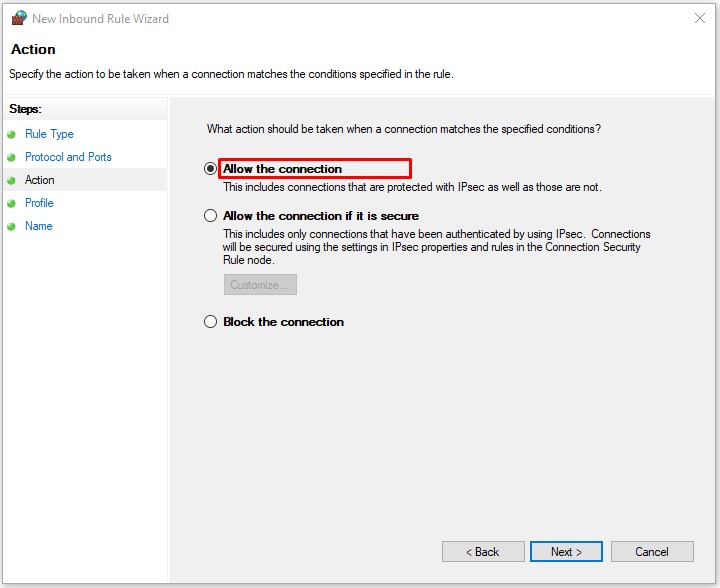Proceed with the Next button
The image size is (720, 588).
pyautogui.click(x=566, y=552)
